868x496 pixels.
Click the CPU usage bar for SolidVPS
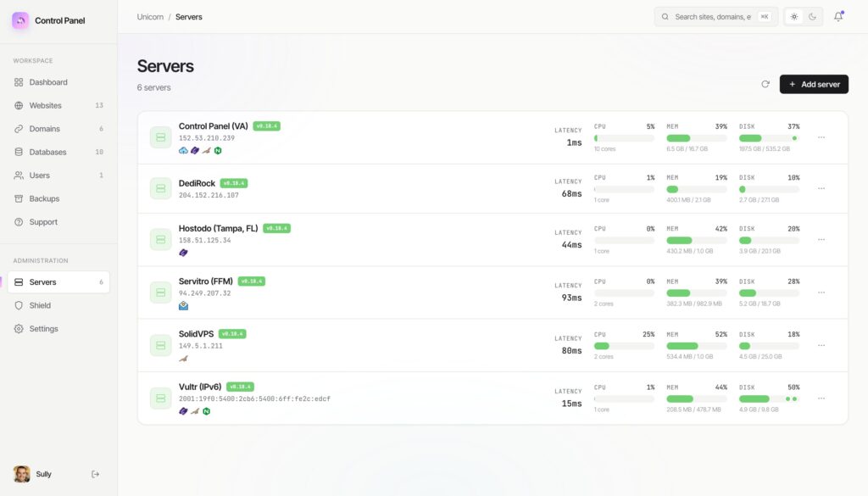(625, 346)
